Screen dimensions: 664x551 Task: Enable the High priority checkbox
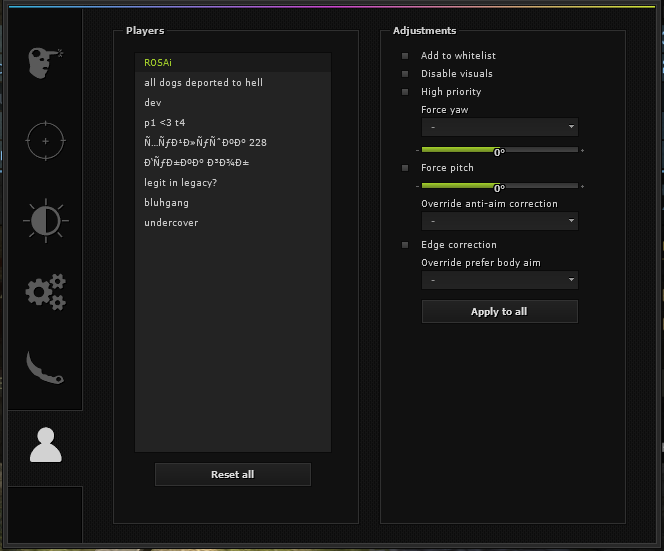tap(405, 92)
